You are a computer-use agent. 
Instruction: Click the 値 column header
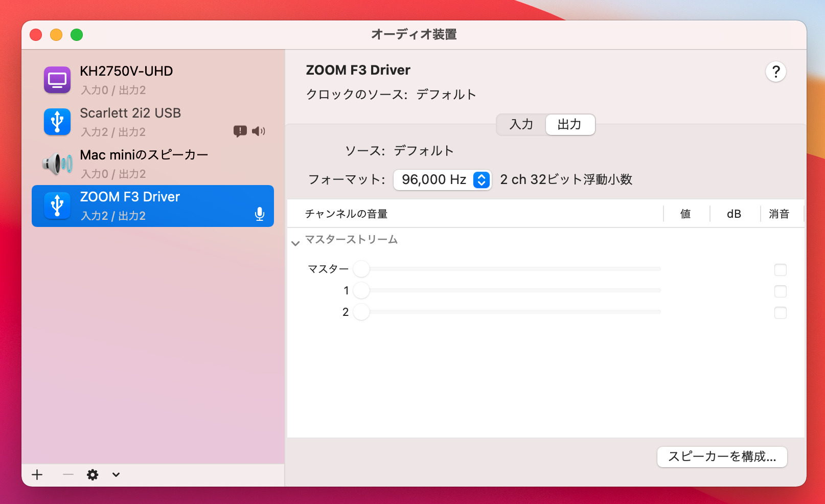pos(685,214)
